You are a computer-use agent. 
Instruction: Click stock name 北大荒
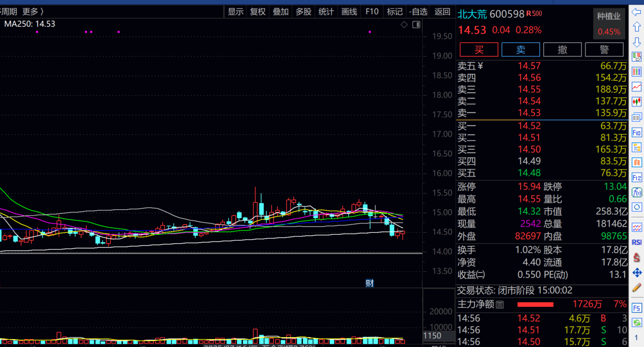[472, 14]
